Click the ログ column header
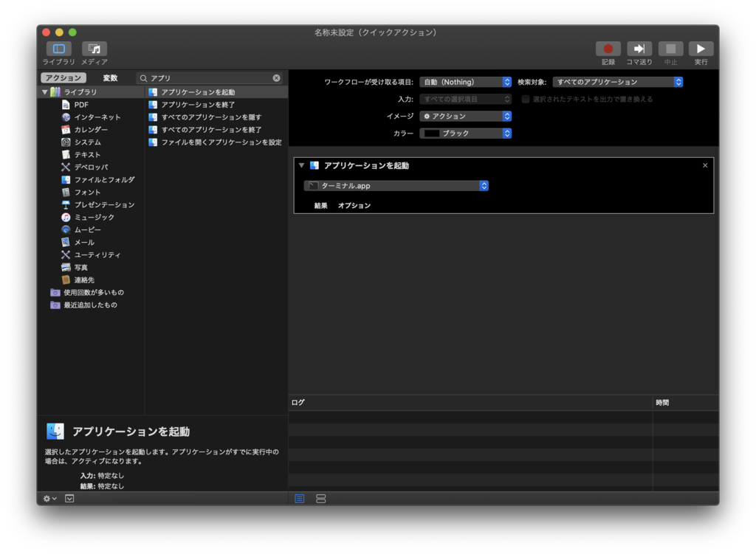This screenshot has width=756, height=554. tap(470, 402)
